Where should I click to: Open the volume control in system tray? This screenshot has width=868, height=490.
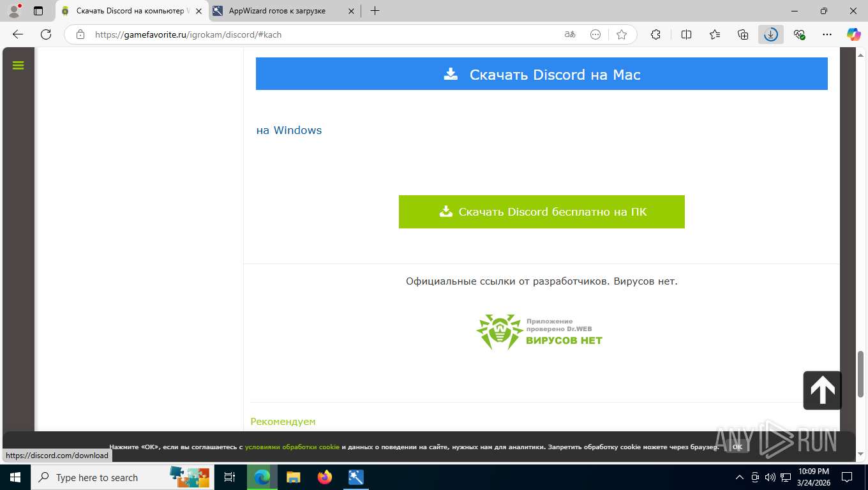770,477
